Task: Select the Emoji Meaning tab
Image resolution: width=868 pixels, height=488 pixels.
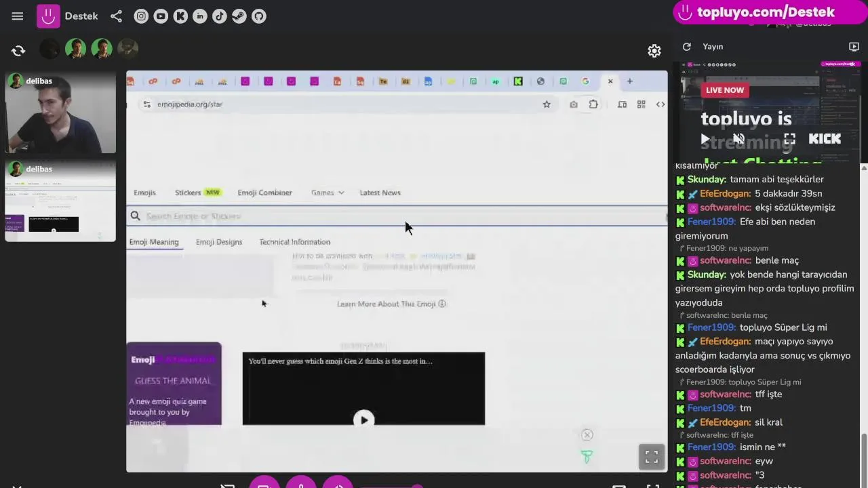Action: pyautogui.click(x=154, y=242)
